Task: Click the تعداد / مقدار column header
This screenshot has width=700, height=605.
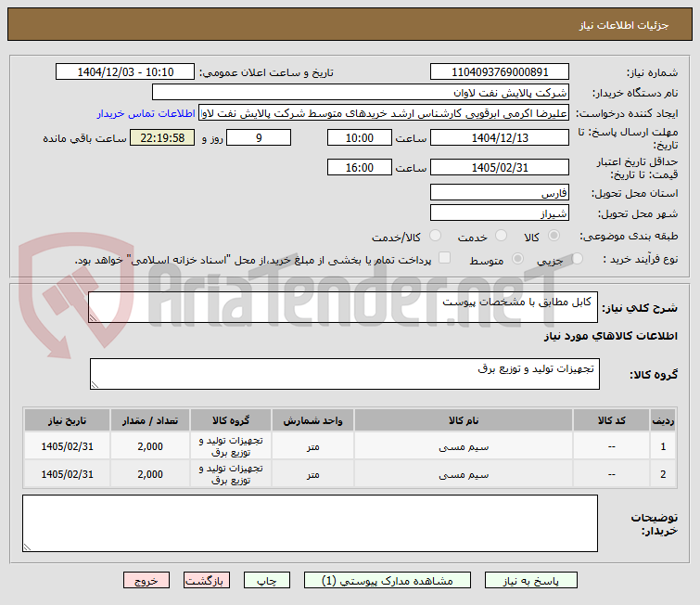Action: point(150,420)
